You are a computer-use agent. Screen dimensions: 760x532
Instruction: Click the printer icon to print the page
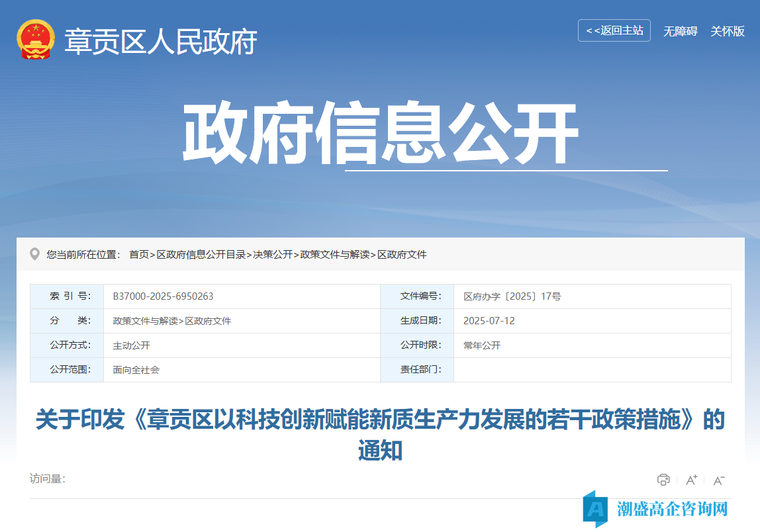[x=664, y=480]
